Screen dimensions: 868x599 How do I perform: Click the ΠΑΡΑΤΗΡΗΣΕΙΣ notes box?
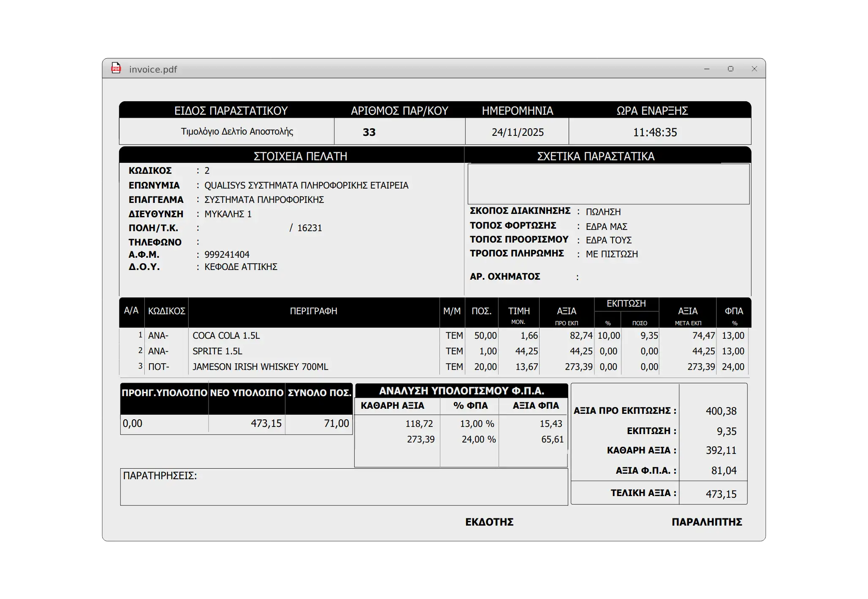coord(344,487)
